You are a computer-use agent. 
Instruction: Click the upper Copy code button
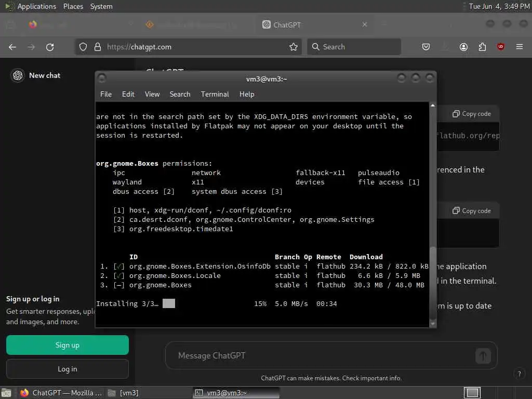point(472,114)
